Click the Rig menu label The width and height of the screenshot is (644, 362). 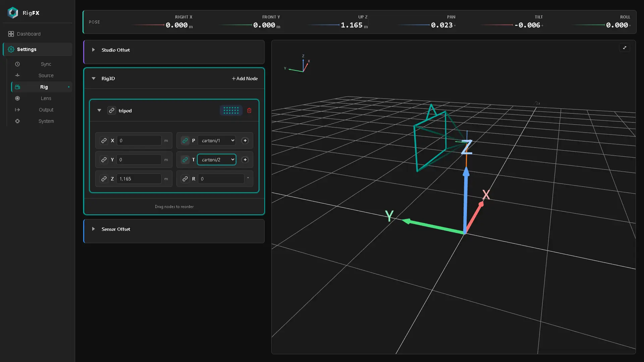click(x=44, y=87)
